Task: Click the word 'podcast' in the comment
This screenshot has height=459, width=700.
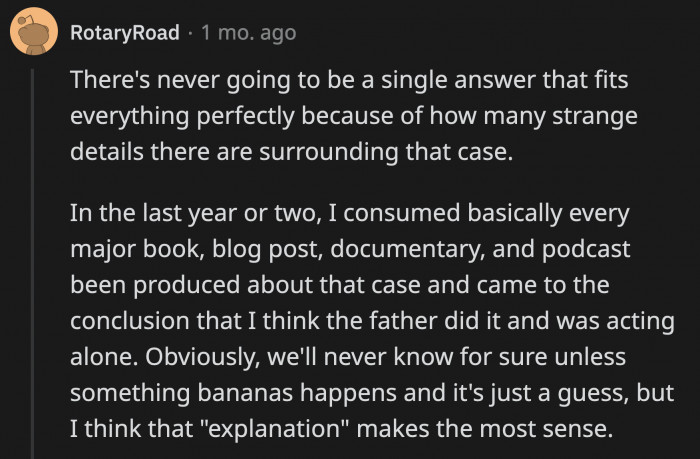Action: [x=586, y=250]
